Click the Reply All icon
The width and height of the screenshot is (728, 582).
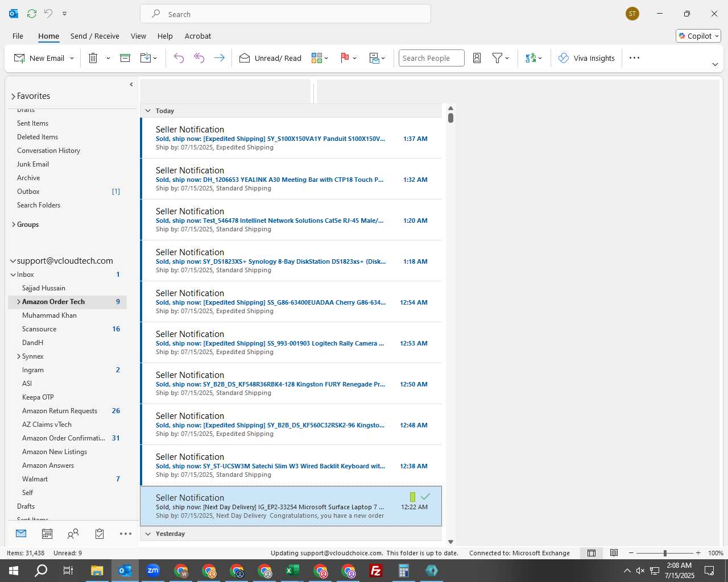(199, 58)
